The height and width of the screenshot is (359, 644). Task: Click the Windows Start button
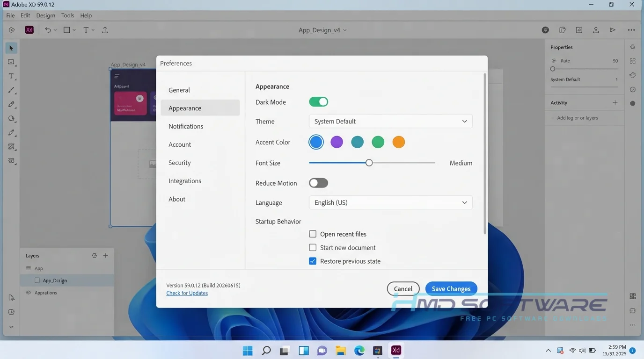point(248,350)
